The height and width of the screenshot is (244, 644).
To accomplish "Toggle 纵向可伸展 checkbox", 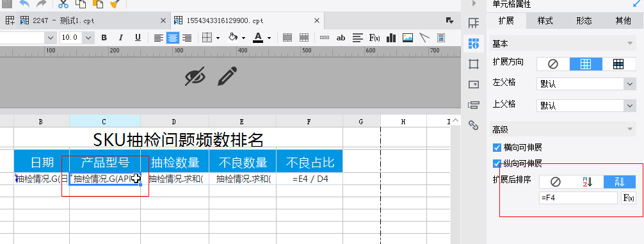I will coord(497,163).
